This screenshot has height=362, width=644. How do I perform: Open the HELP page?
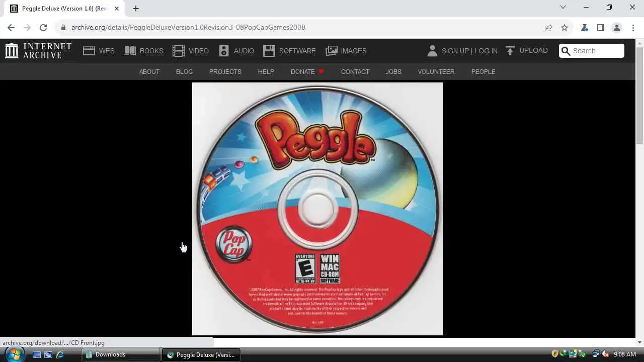pos(266,72)
